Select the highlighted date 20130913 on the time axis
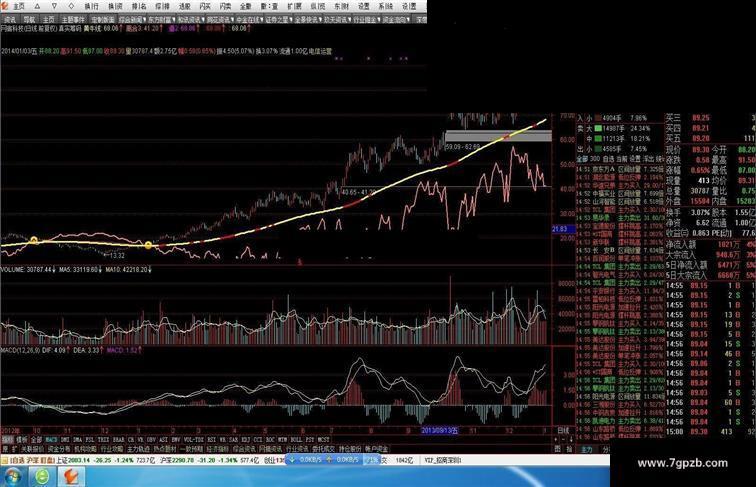The width and height of the screenshot is (756, 487). point(439,430)
